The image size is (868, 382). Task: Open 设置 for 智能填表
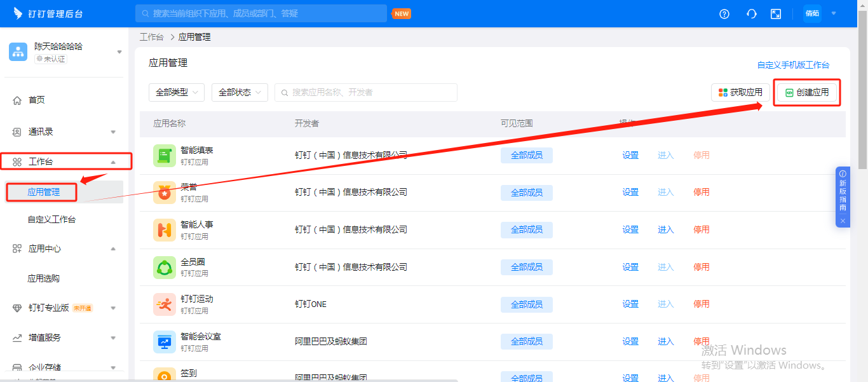(x=630, y=155)
